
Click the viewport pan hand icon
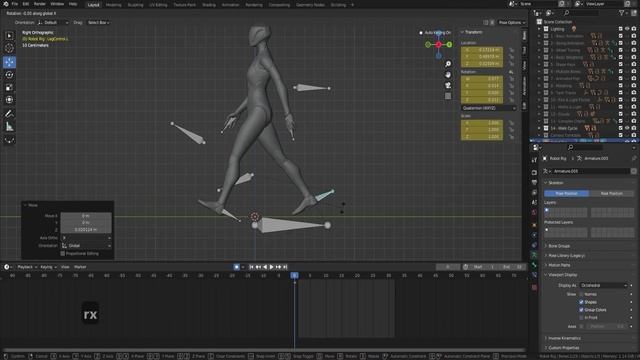click(x=448, y=75)
